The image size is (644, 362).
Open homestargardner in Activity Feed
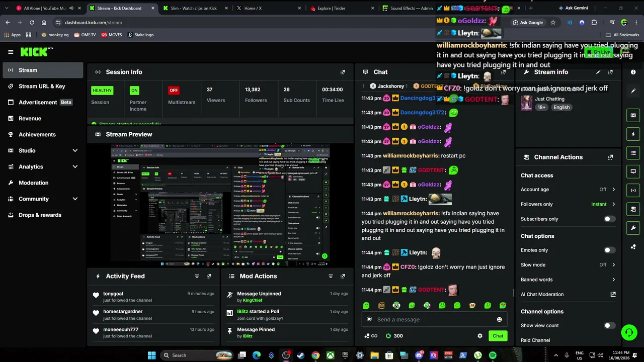pyautogui.click(x=123, y=312)
